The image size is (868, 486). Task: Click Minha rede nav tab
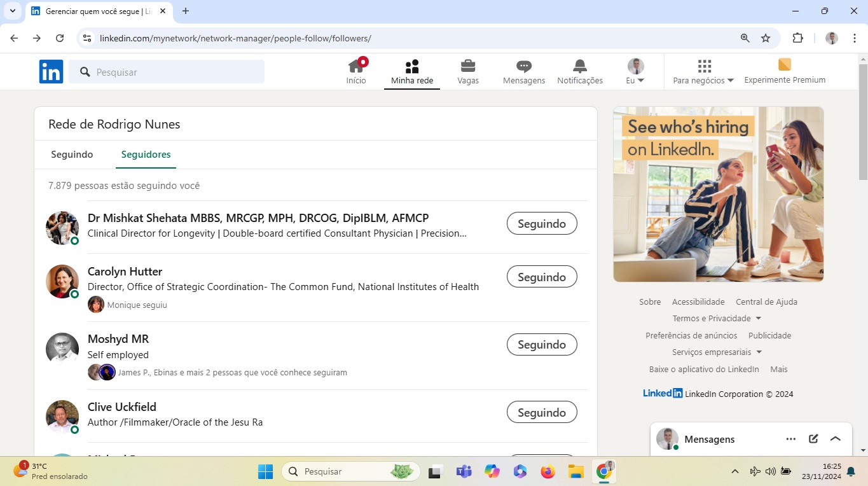coord(412,71)
